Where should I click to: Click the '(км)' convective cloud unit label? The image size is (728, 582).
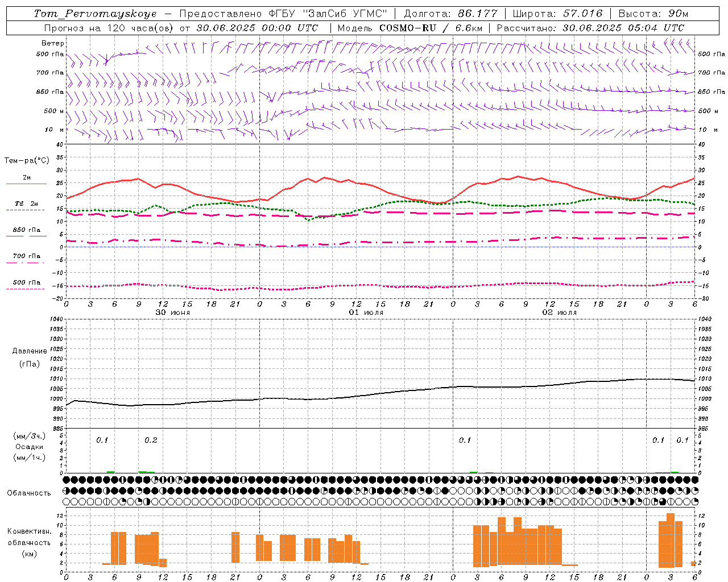[30, 554]
